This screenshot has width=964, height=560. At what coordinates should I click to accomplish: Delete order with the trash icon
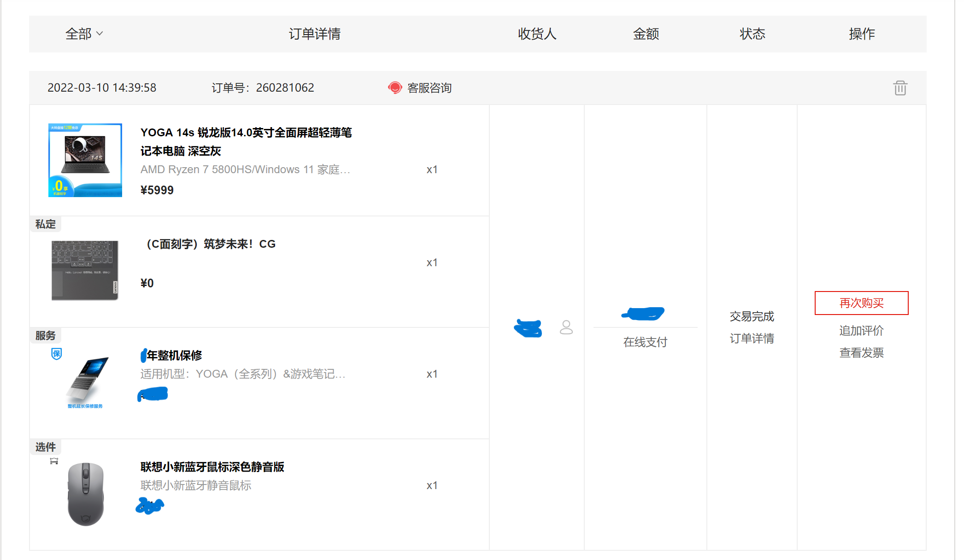point(900,87)
